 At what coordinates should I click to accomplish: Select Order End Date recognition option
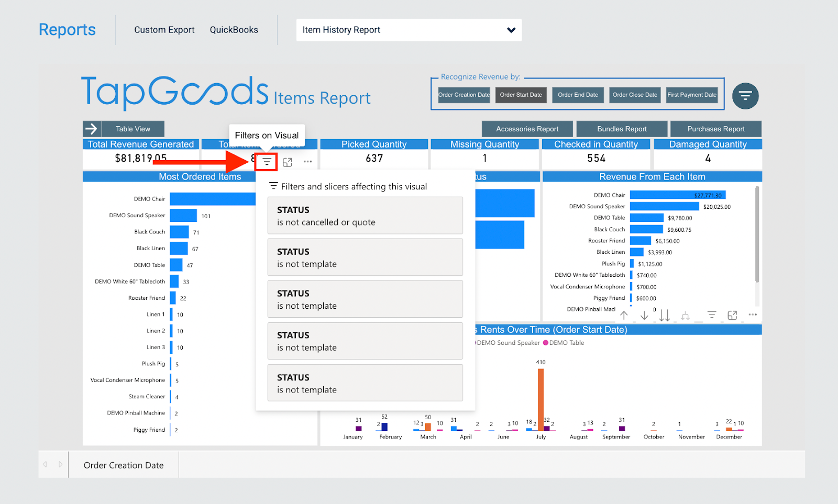tap(578, 95)
